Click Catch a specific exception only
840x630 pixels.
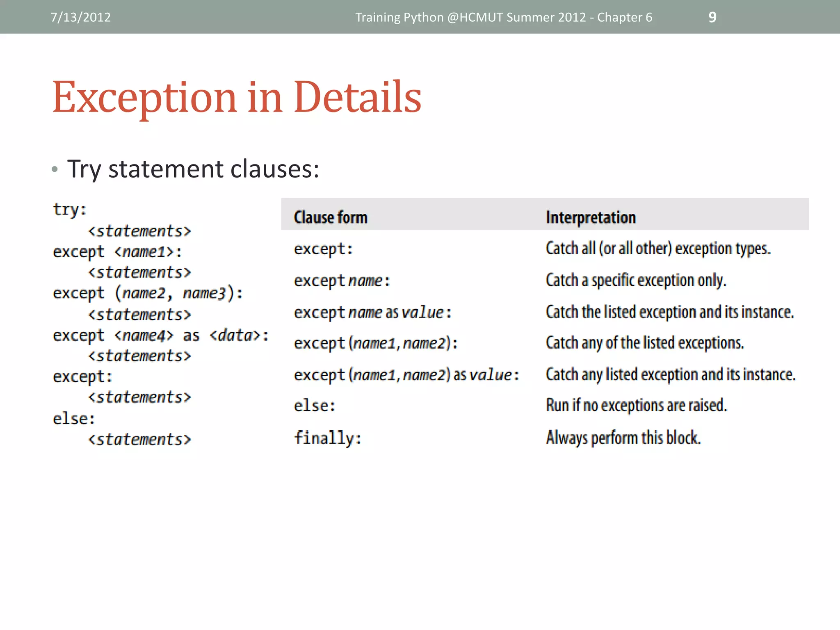(636, 281)
